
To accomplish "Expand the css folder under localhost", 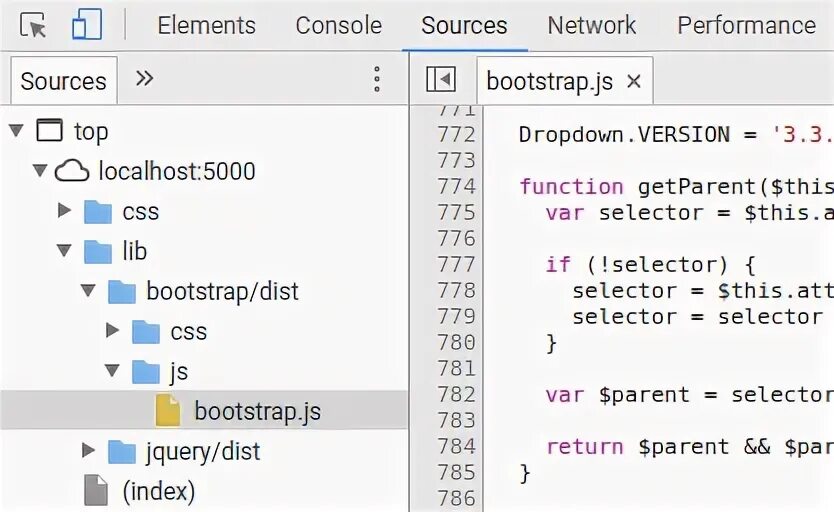I will [64, 211].
